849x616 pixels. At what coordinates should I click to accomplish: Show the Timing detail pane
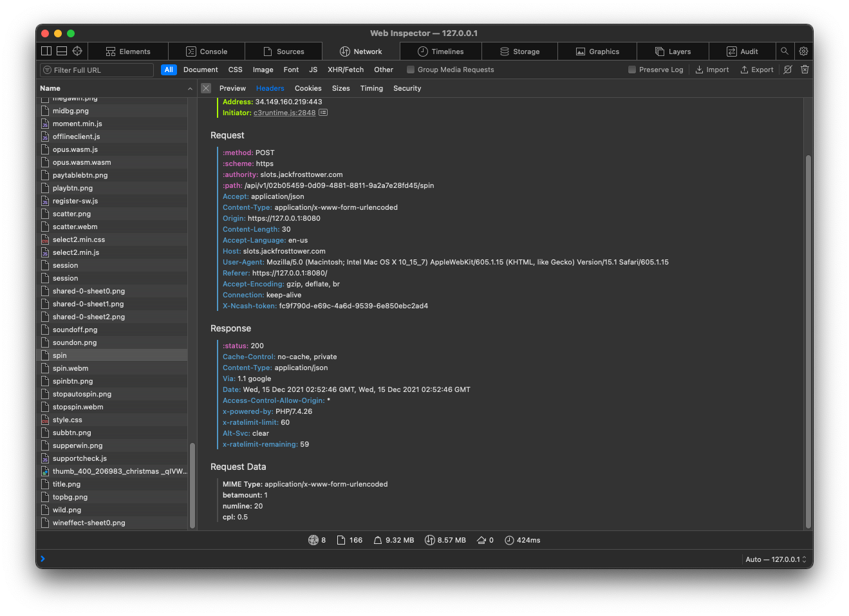coord(371,88)
